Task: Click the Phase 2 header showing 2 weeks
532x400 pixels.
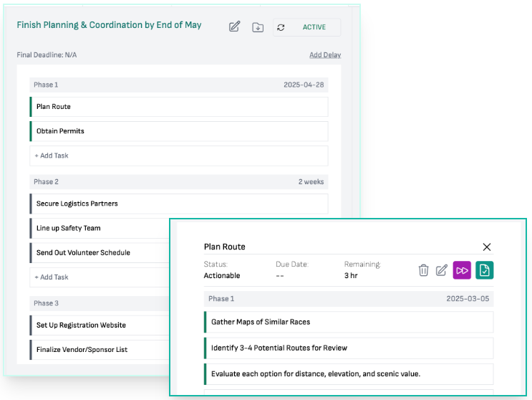Action: 178,182
